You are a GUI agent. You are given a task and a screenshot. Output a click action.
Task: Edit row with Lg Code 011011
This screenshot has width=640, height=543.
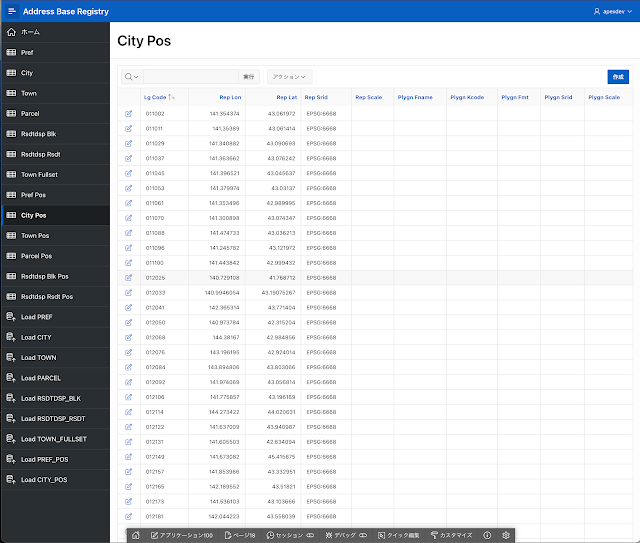pos(129,129)
